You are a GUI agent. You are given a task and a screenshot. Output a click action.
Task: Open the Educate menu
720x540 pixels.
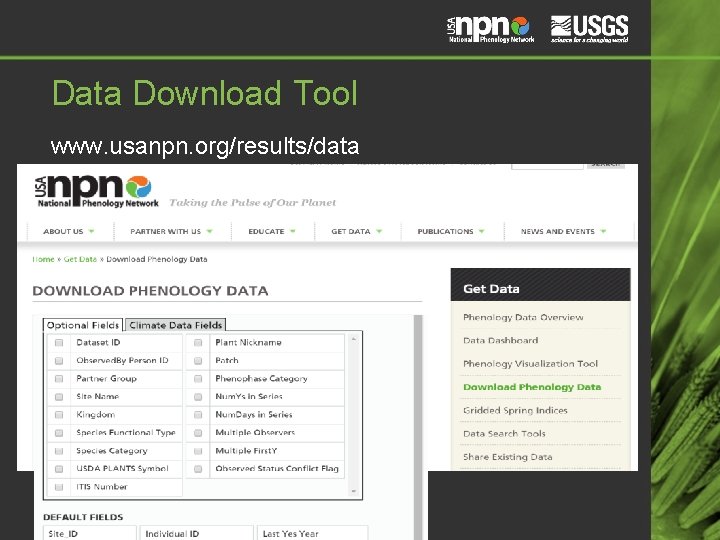click(x=266, y=231)
